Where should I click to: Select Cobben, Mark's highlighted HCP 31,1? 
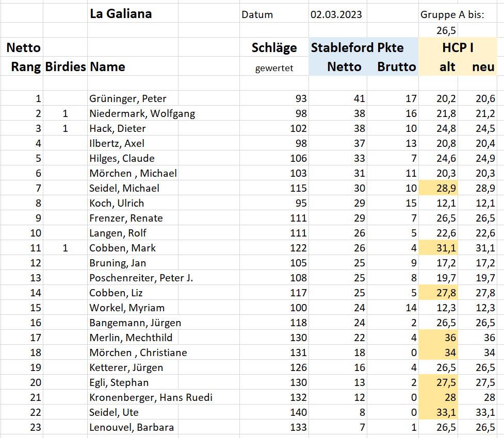point(438,248)
